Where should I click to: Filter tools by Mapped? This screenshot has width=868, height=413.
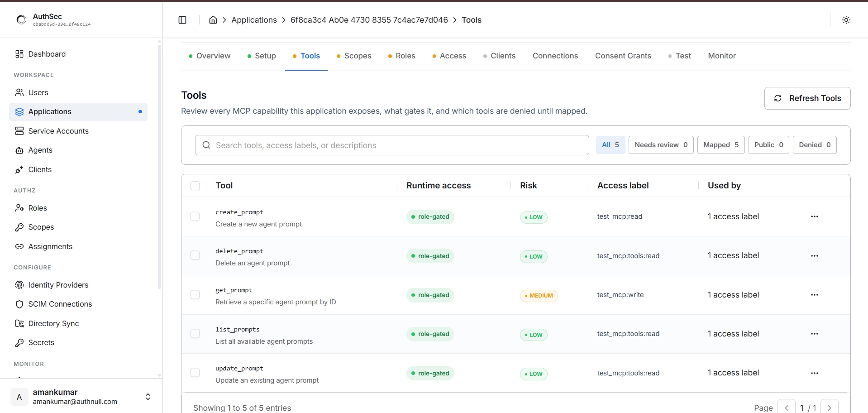tap(721, 145)
